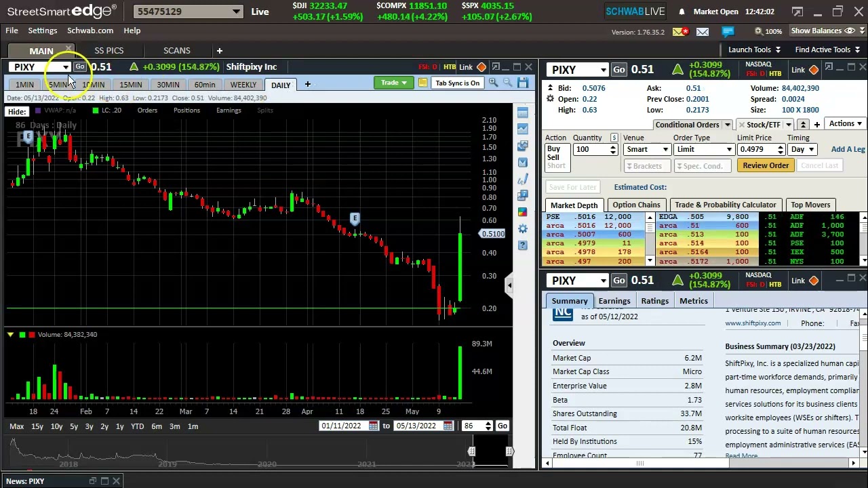Zoom in on the PIXY chart
The height and width of the screenshot is (488, 868).
[x=493, y=83]
